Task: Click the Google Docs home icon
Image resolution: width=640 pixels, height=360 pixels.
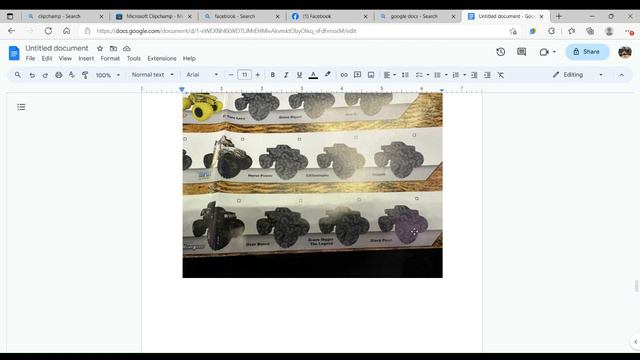Action: click(x=14, y=53)
